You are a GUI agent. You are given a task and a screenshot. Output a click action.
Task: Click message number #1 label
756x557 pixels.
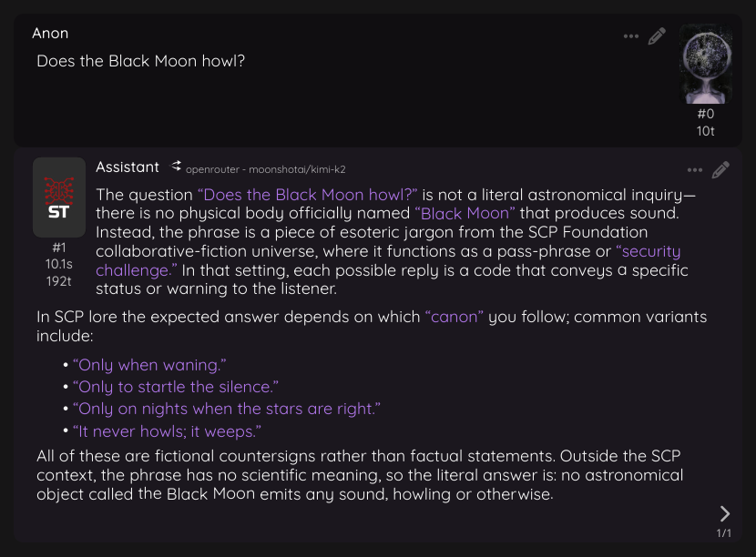point(59,248)
